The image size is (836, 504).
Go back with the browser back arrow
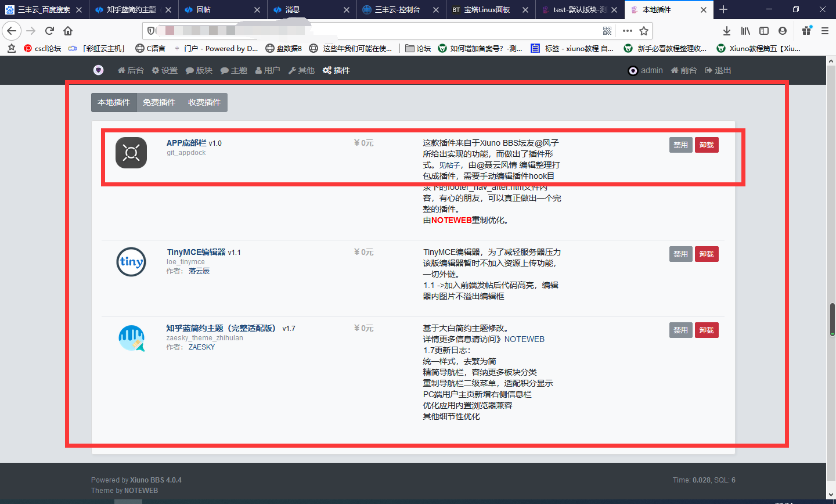point(12,31)
